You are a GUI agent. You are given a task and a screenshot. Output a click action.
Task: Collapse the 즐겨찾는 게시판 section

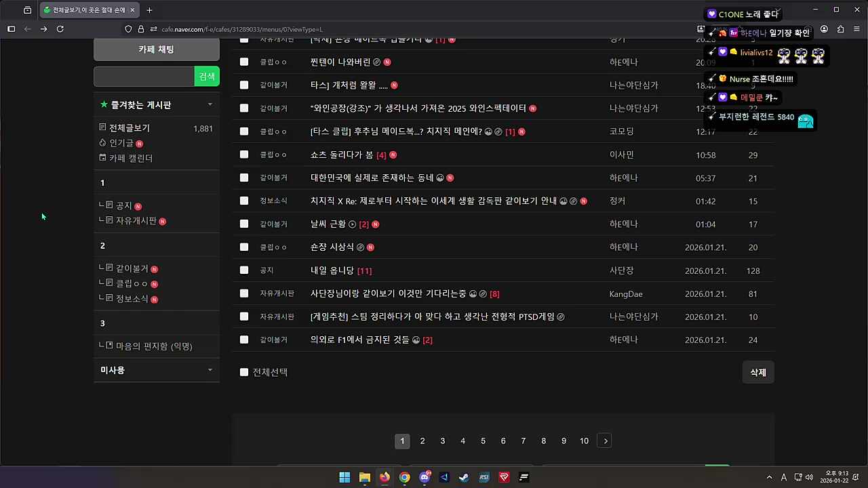tap(210, 104)
